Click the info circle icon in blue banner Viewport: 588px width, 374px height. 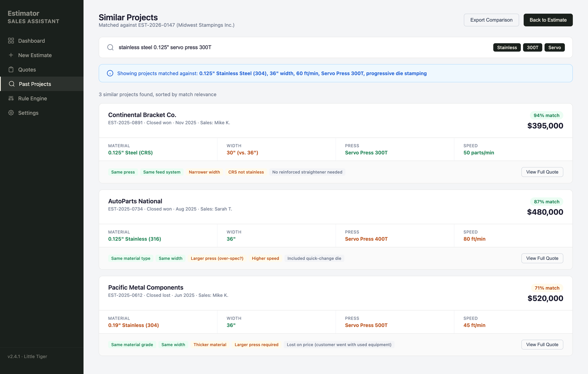pos(110,73)
